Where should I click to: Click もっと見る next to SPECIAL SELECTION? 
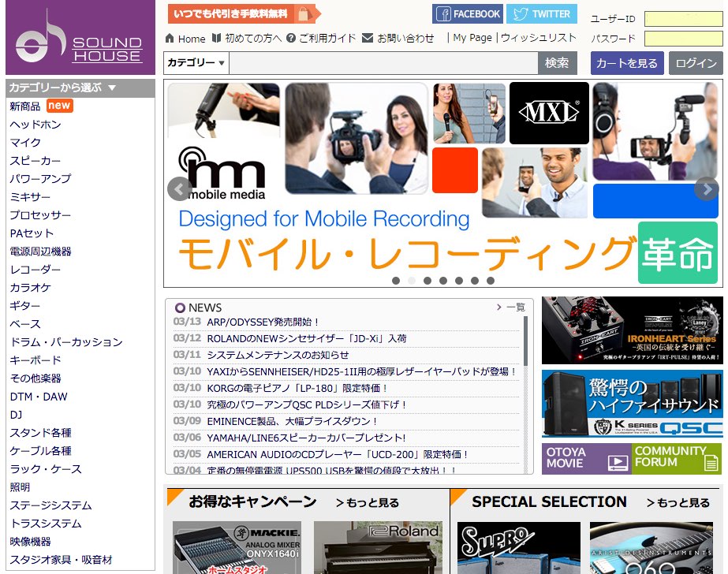(678, 502)
